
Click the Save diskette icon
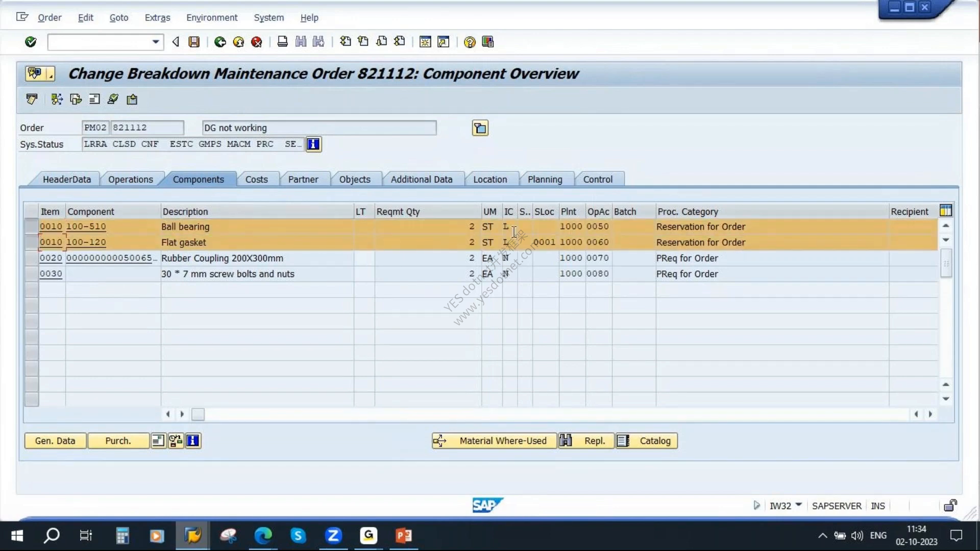point(194,42)
